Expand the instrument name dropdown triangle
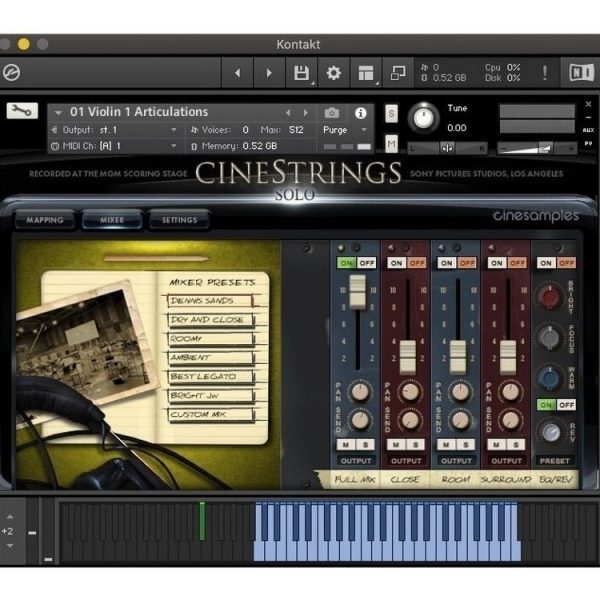The image size is (600, 600). 58,113
